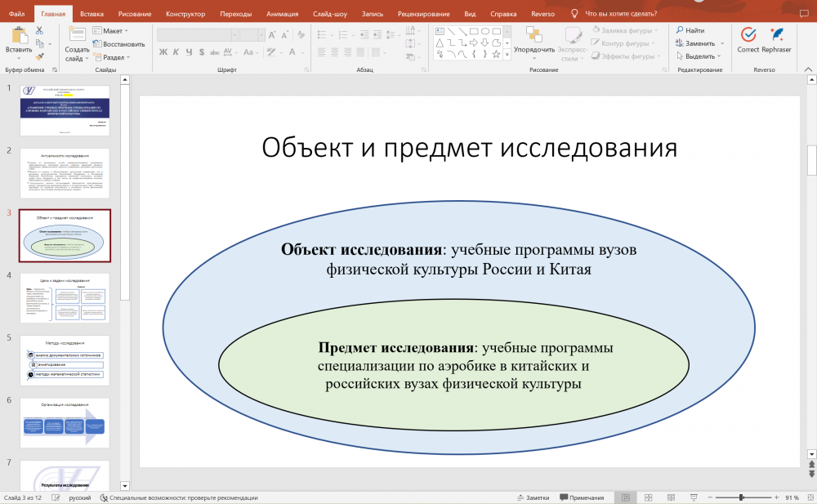Click the Создать слайд new slide icon
This screenshot has height=504, width=817.
coord(77,35)
